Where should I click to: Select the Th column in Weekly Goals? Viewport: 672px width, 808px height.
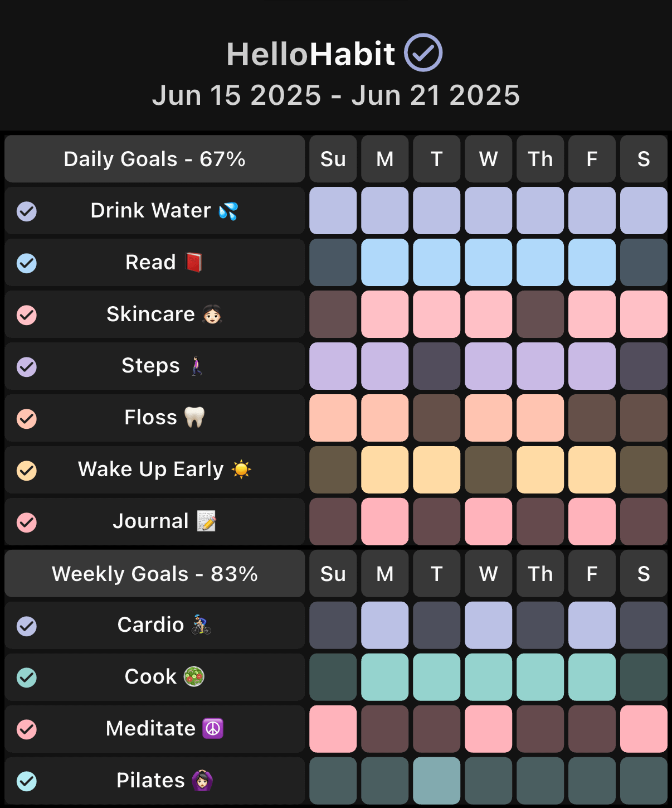point(540,574)
